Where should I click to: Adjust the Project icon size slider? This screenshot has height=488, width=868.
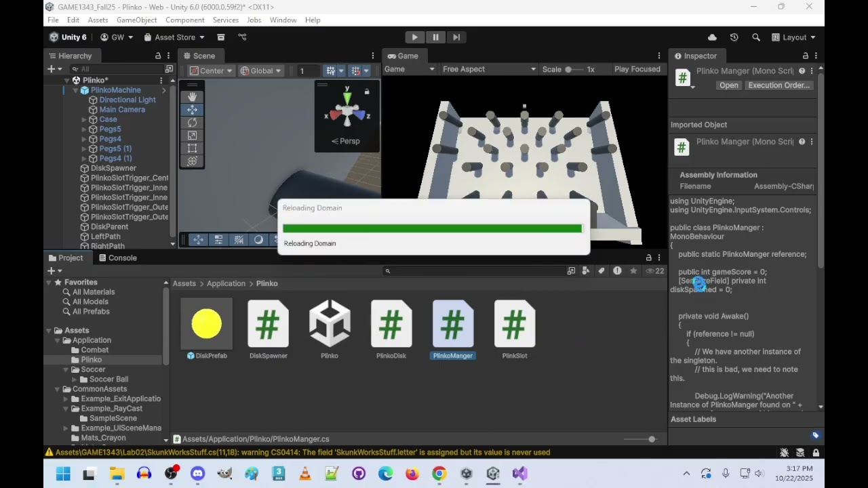coord(639,439)
